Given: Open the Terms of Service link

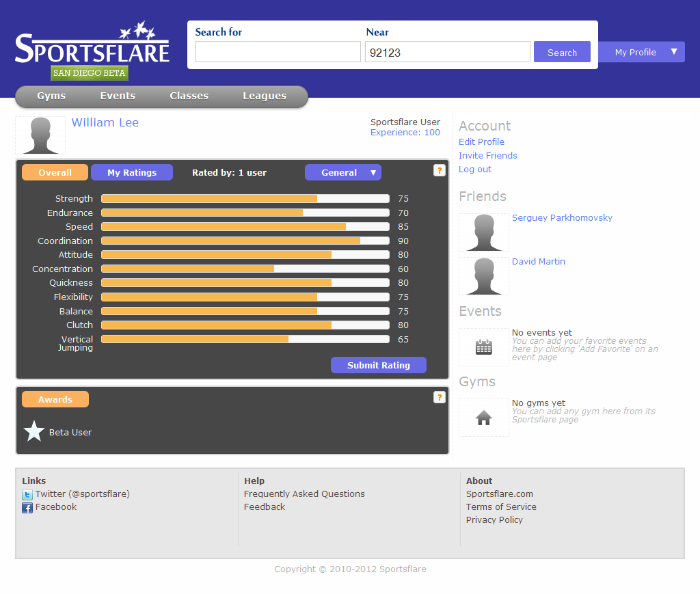Looking at the screenshot, I should (501, 507).
